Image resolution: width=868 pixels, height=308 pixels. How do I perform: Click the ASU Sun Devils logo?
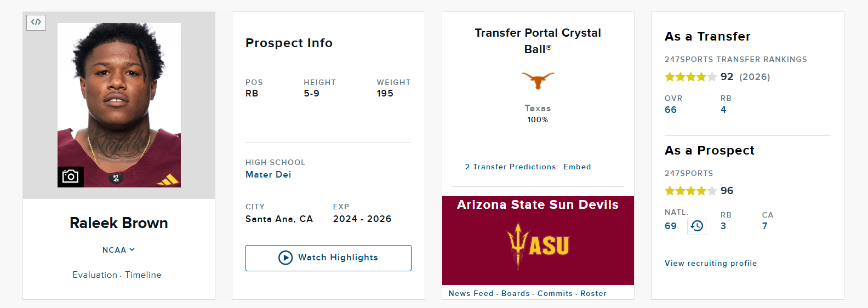point(538,246)
